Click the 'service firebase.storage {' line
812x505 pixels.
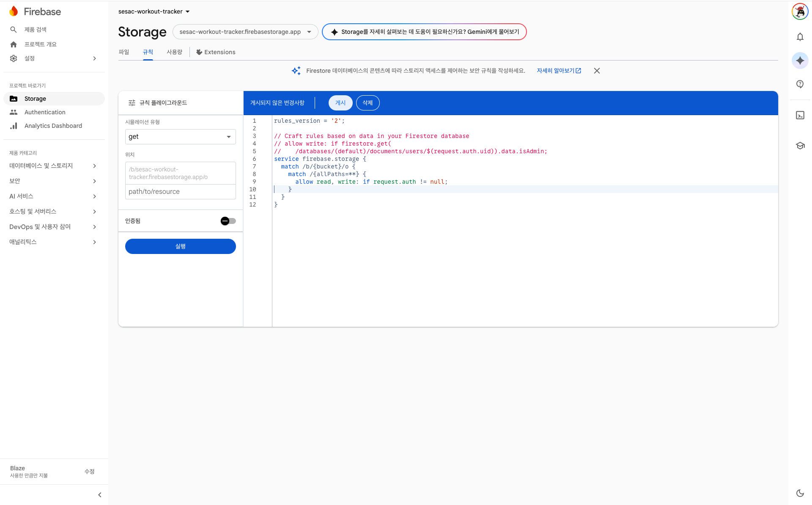[320, 159]
